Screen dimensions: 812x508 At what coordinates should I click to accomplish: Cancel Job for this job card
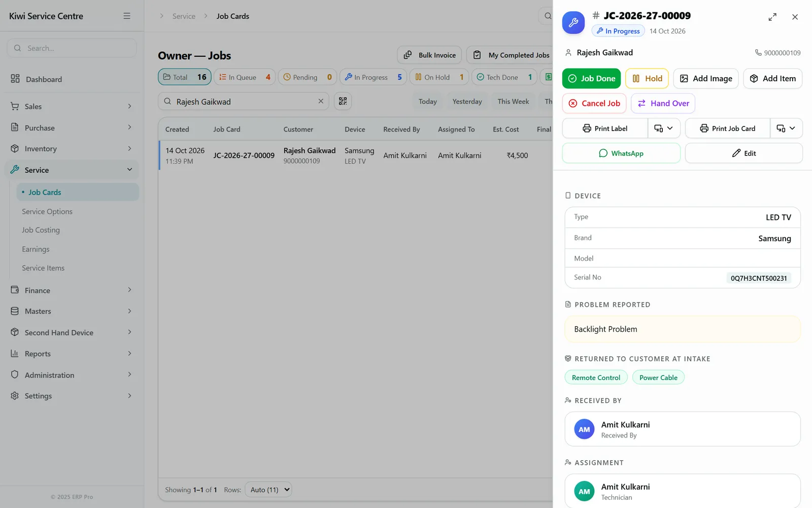coord(594,103)
